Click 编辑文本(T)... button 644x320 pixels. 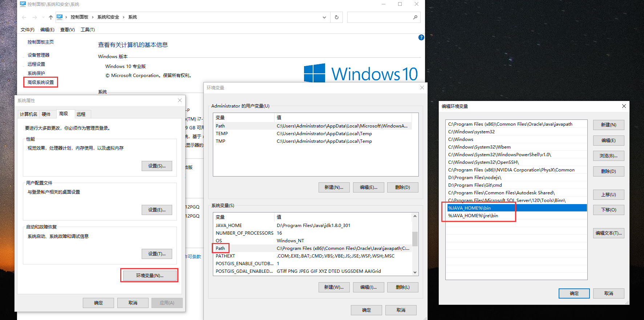tap(609, 233)
